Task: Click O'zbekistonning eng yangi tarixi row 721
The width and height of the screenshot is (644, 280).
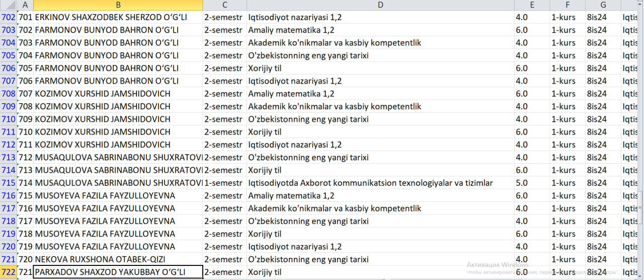Action: tap(380, 259)
